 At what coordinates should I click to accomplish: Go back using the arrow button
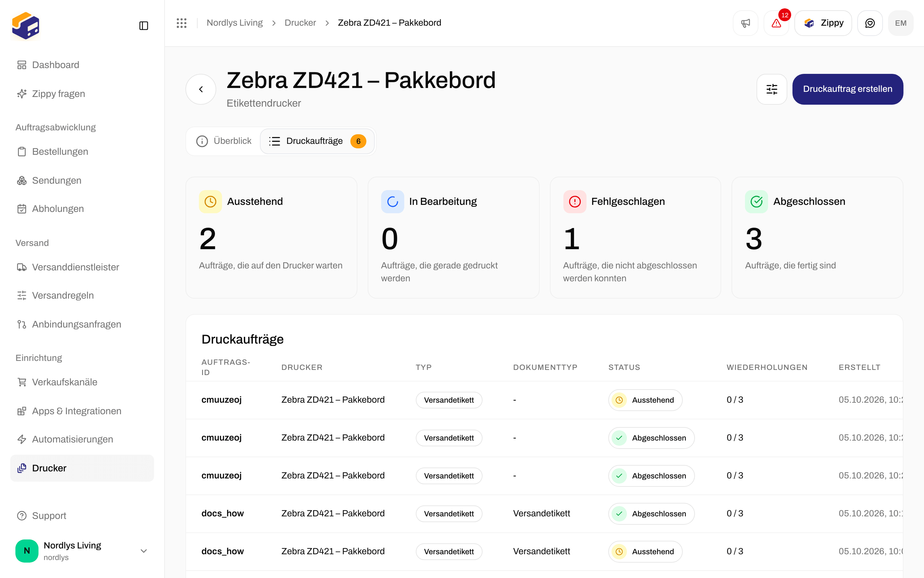(201, 89)
